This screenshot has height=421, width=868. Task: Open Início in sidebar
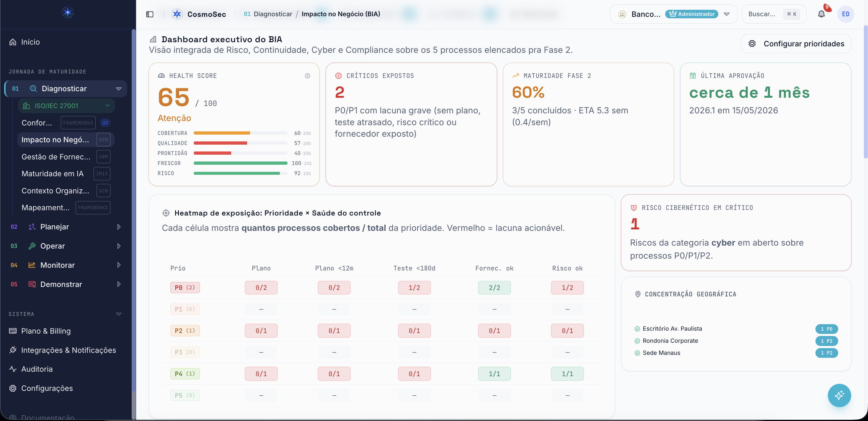point(66,42)
